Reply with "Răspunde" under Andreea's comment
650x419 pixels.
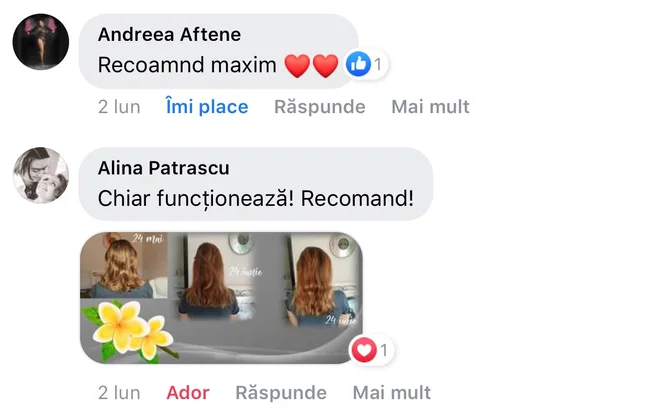[x=320, y=107]
